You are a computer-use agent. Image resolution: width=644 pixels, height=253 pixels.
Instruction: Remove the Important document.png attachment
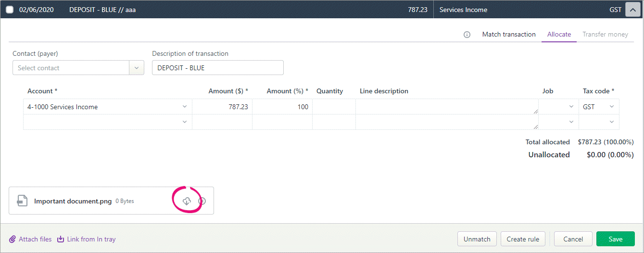202,201
